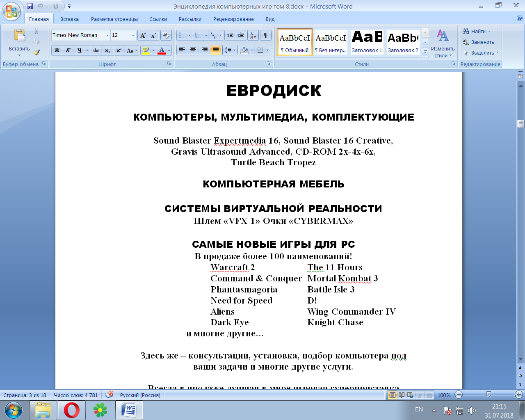525x420 pixels.
Task: Apply the Заголовок 1 style
Action: tap(367, 42)
